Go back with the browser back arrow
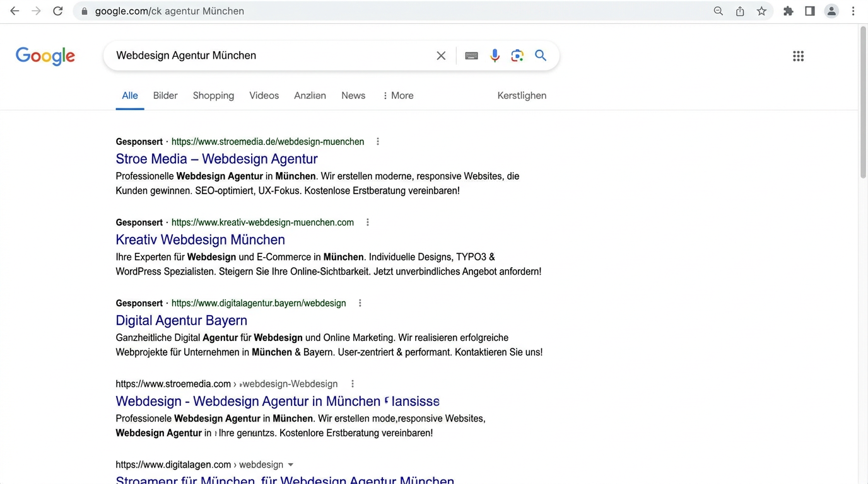The width and height of the screenshot is (868, 484). point(15,11)
